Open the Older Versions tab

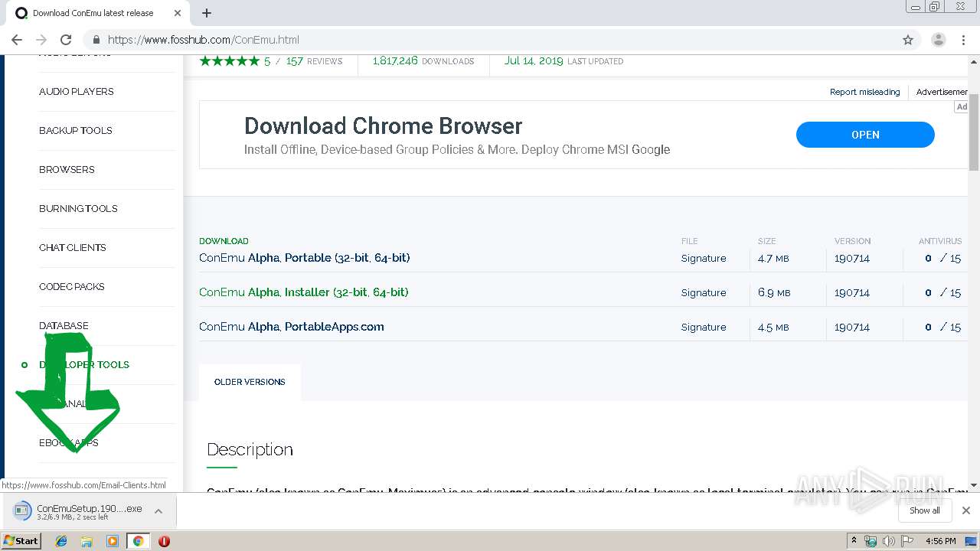pyautogui.click(x=250, y=382)
